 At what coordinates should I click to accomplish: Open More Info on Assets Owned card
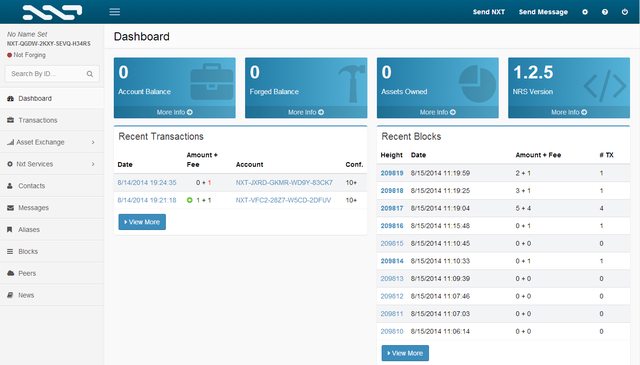438,112
